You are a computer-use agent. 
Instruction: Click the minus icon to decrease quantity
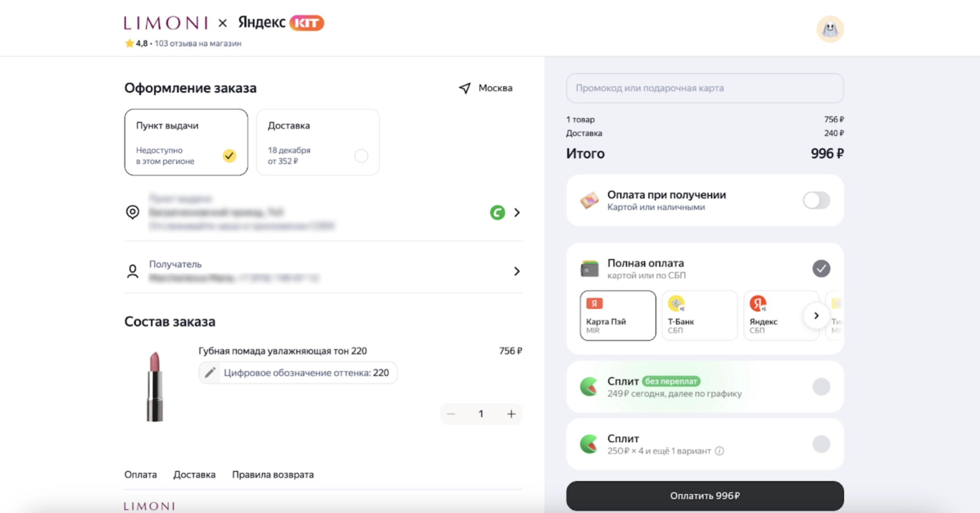451,414
